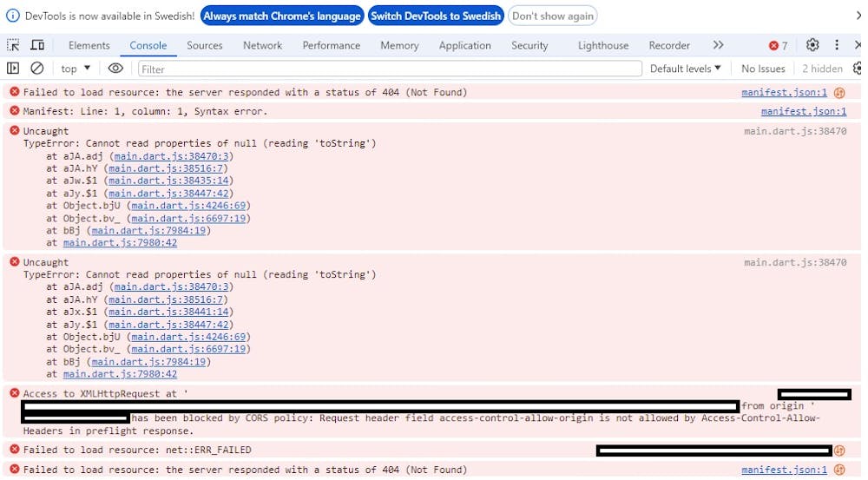The width and height of the screenshot is (868, 480).
Task: Click the No Issues label
Action: (x=763, y=69)
